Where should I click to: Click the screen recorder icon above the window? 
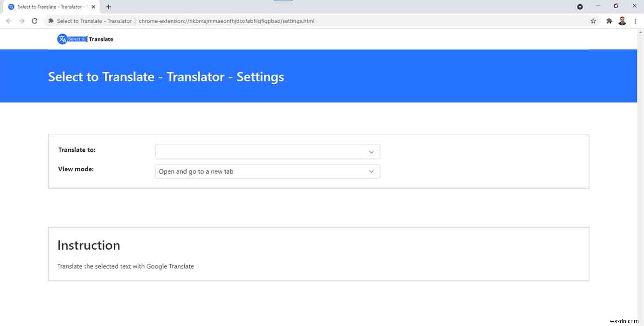click(580, 6)
